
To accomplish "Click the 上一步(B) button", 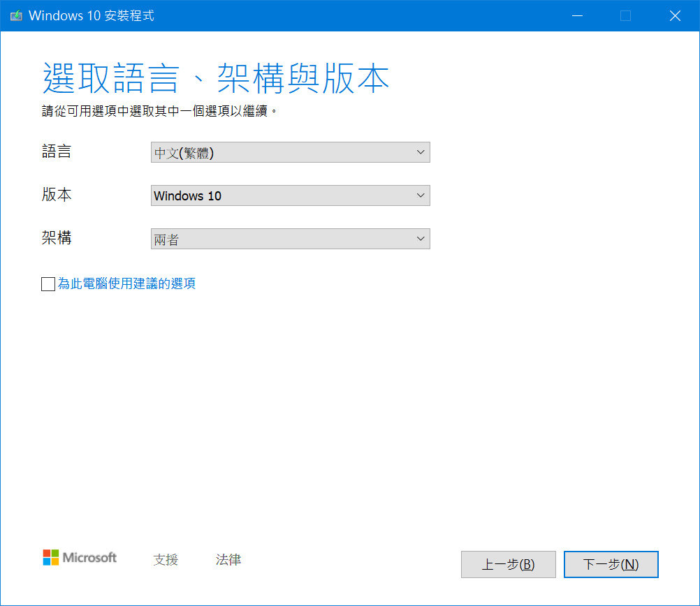I will (508, 564).
